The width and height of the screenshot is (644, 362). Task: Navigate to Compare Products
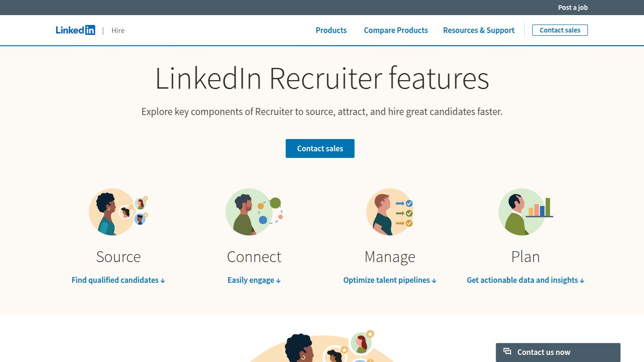coord(396,30)
